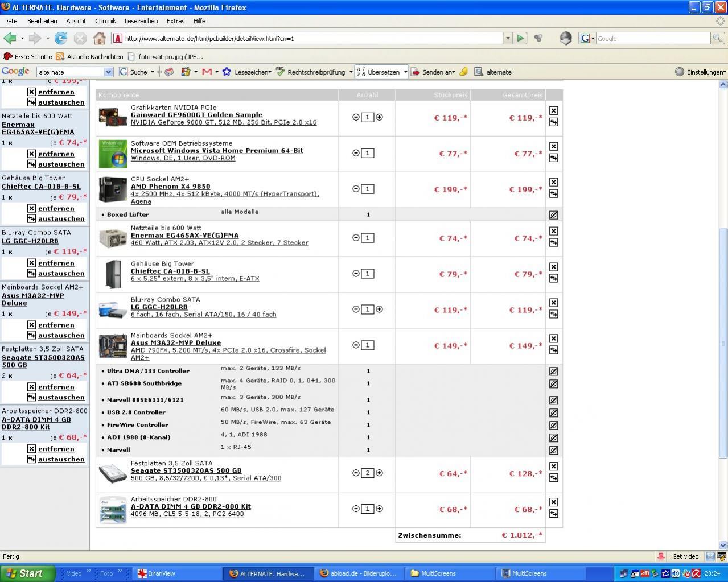
Task: Decrease quantity of Gainward GF9600GT
Action: [356, 117]
